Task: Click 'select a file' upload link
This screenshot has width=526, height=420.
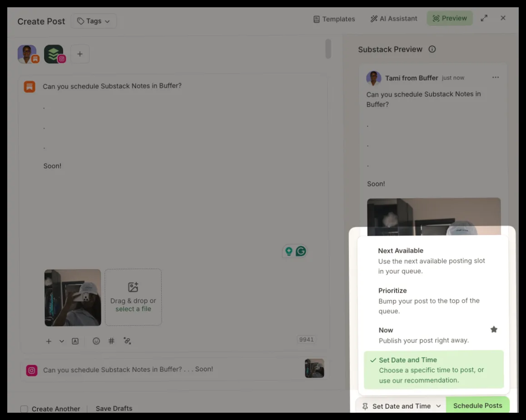Action: 133,309
